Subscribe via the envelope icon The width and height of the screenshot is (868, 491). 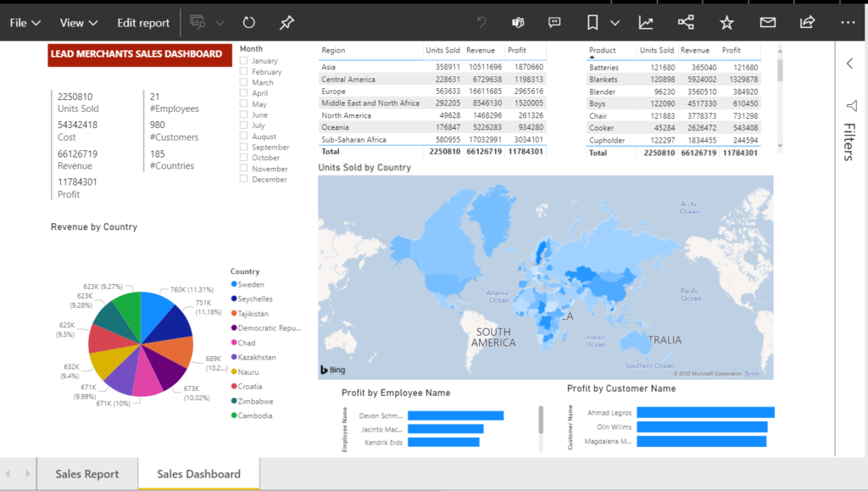pos(767,23)
